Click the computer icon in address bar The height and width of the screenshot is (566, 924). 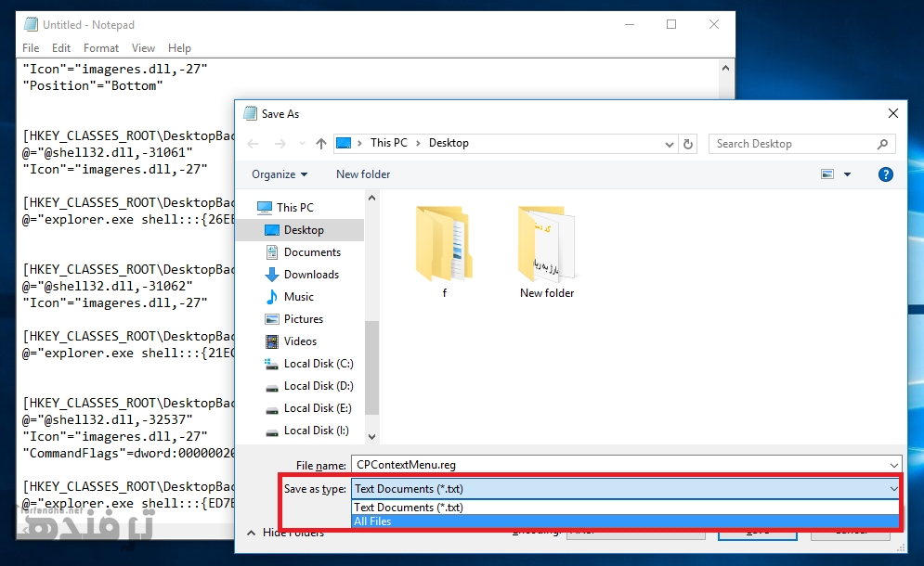[x=344, y=143]
